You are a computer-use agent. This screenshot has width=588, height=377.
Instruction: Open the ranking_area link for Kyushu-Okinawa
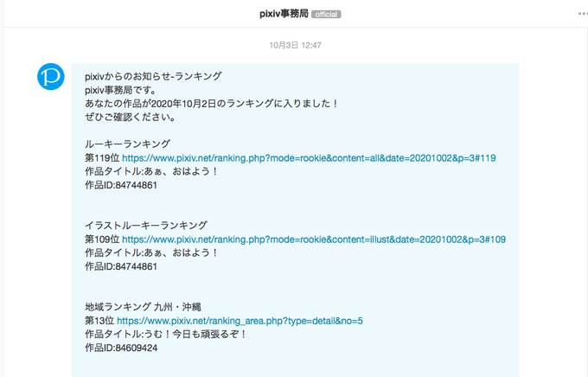click(x=240, y=321)
